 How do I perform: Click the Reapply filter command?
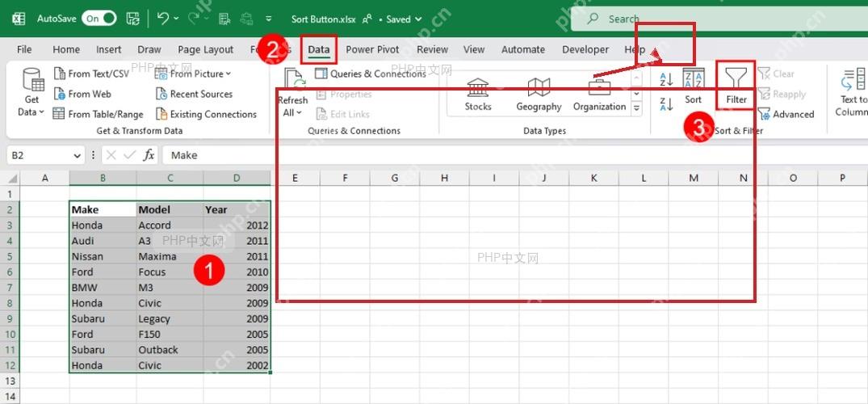[782, 95]
